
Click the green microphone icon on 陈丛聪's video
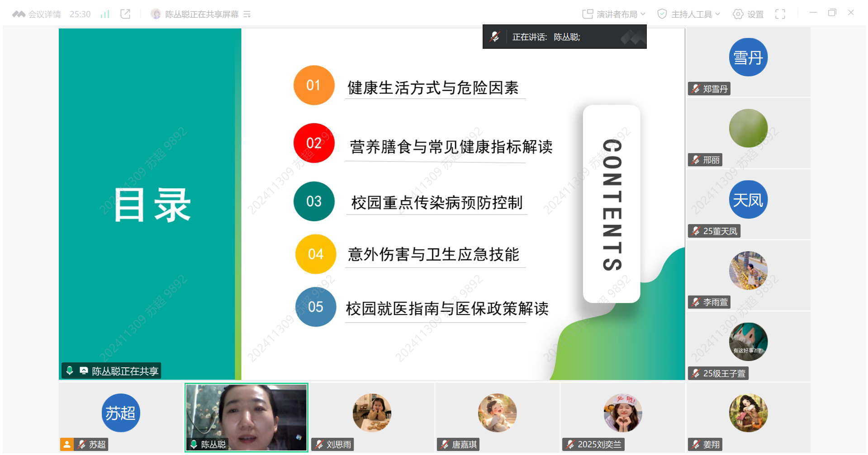point(194,445)
